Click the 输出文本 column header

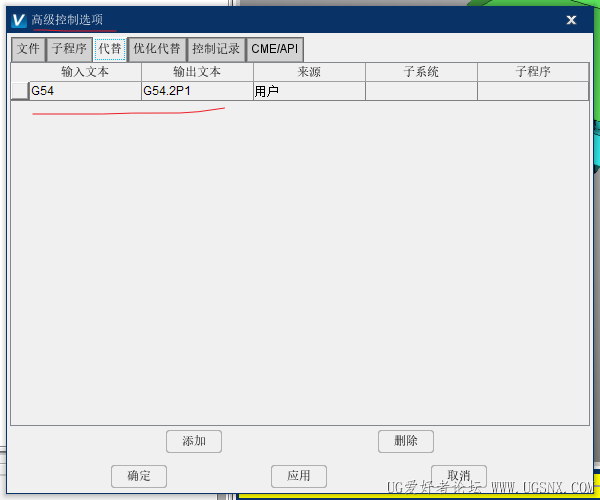click(197, 72)
